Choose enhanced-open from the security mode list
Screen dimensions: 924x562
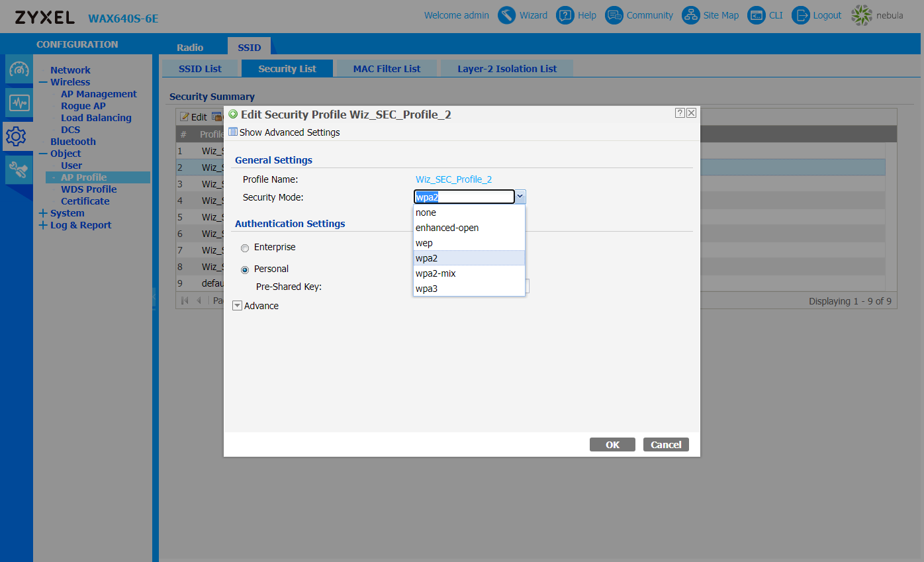[469, 228]
